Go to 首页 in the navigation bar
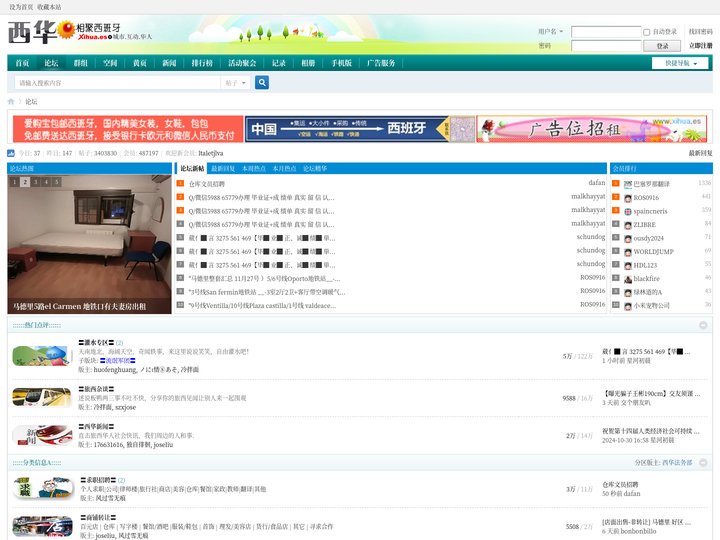Viewport: 720px width, 540px height. point(22,63)
